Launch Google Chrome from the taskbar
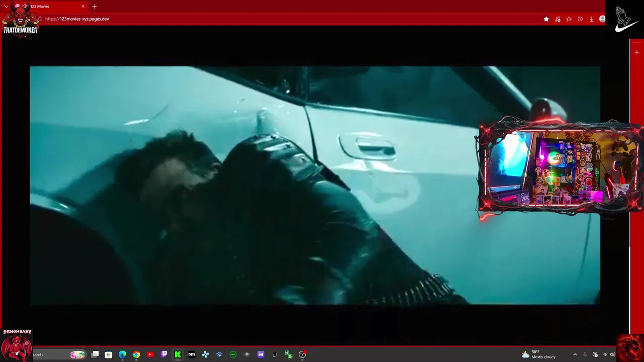644x362 pixels. [x=136, y=354]
